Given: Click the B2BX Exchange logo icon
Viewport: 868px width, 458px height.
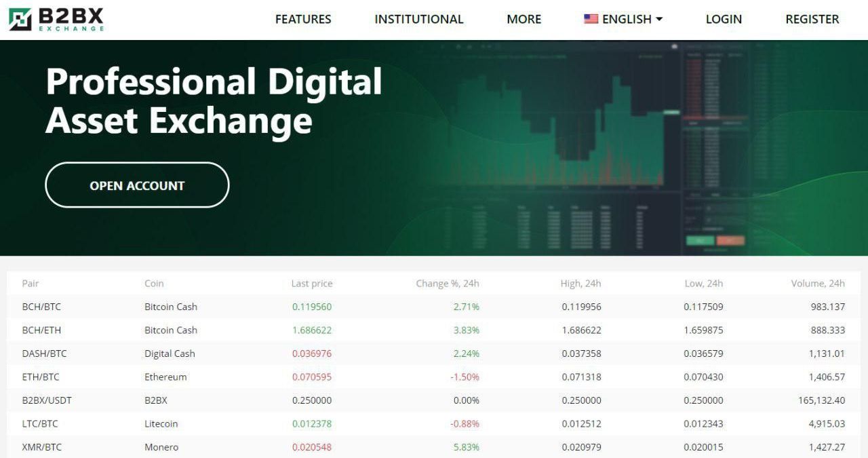Looking at the screenshot, I should (x=20, y=20).
